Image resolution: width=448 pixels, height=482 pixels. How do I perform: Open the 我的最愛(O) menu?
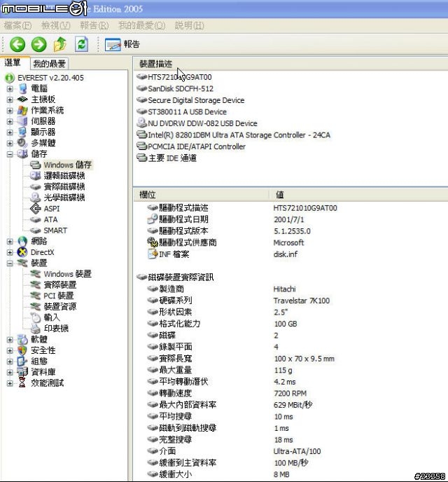click(x=141, y=25)
